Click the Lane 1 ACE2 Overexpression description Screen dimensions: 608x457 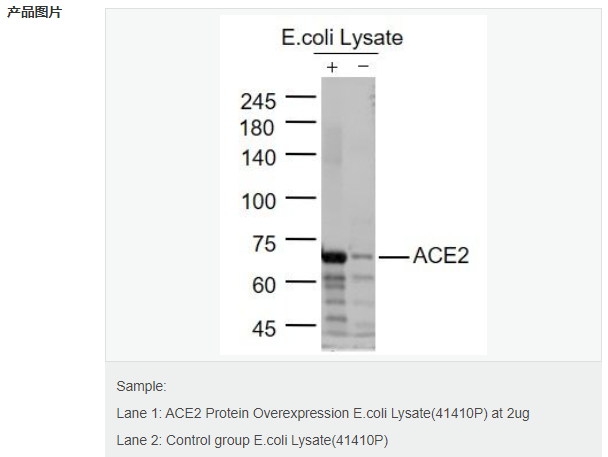[323, 414]
